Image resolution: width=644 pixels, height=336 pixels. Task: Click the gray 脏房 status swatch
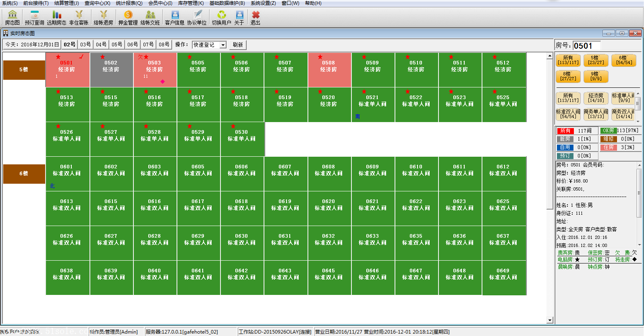[x=565, y=139]
